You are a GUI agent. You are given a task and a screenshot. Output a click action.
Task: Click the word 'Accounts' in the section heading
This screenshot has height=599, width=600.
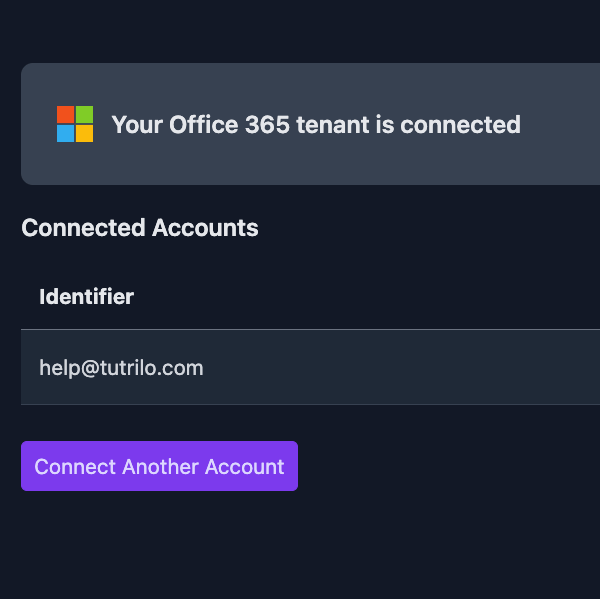coord(205,228)
